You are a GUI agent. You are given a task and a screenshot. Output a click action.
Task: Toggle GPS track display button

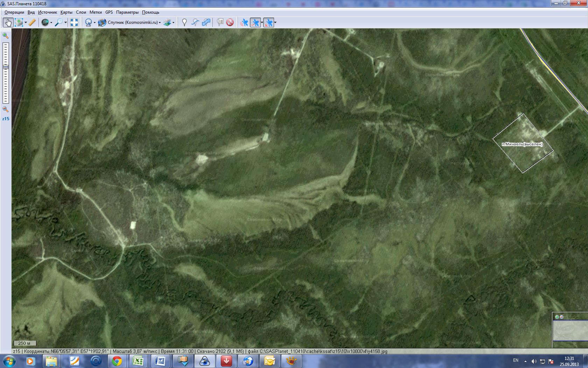tap(255, 22)
